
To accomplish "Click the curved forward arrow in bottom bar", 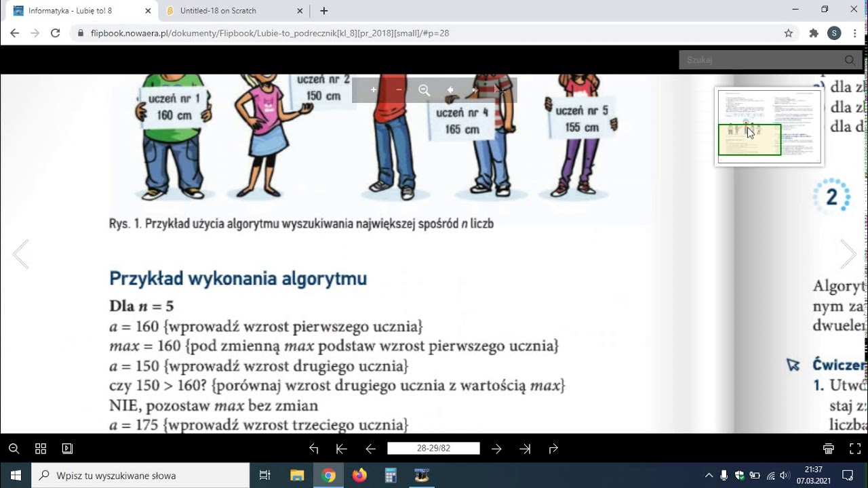I will tap(553, 449).
